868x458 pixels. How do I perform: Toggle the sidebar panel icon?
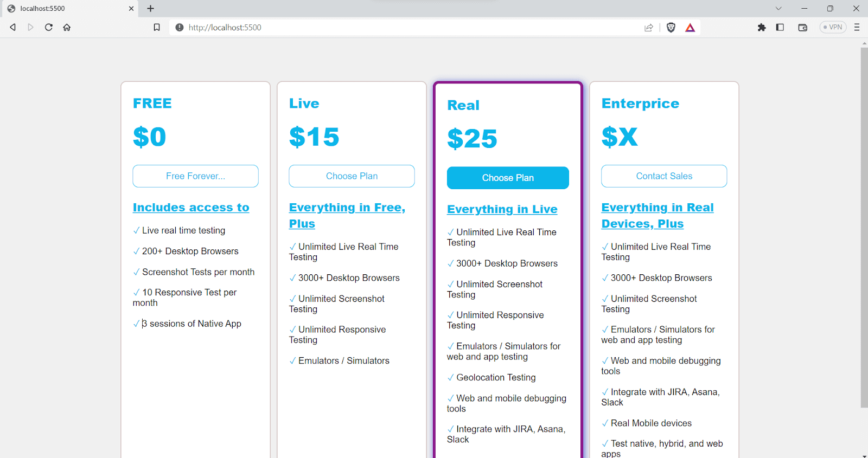(780, 27)
